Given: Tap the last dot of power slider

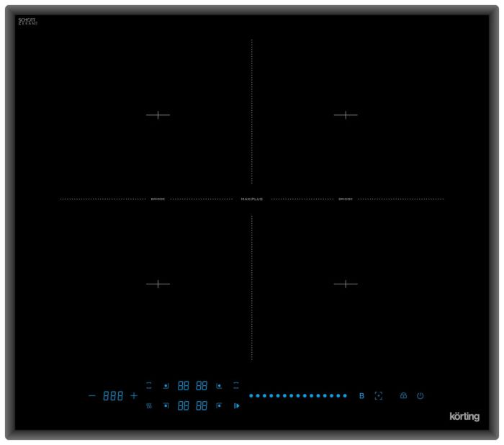Looking at the screenshot, I should click(x=345, y=396).
